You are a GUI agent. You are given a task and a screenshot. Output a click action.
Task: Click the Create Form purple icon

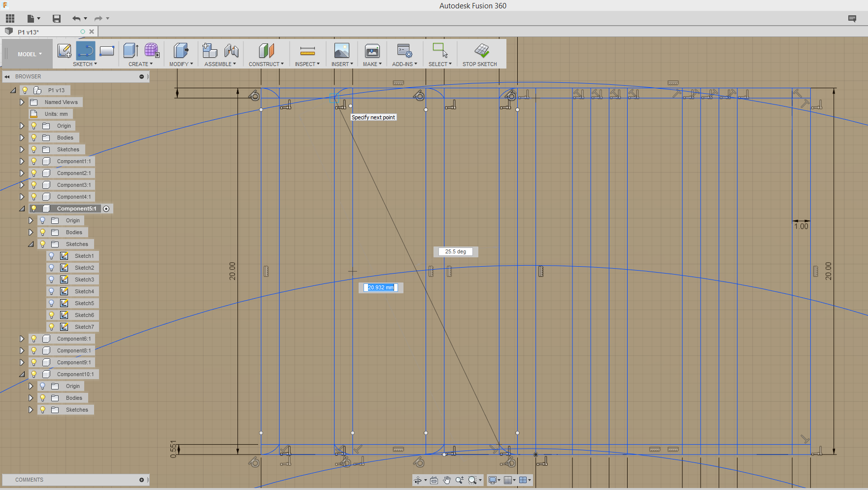point(152,50)
